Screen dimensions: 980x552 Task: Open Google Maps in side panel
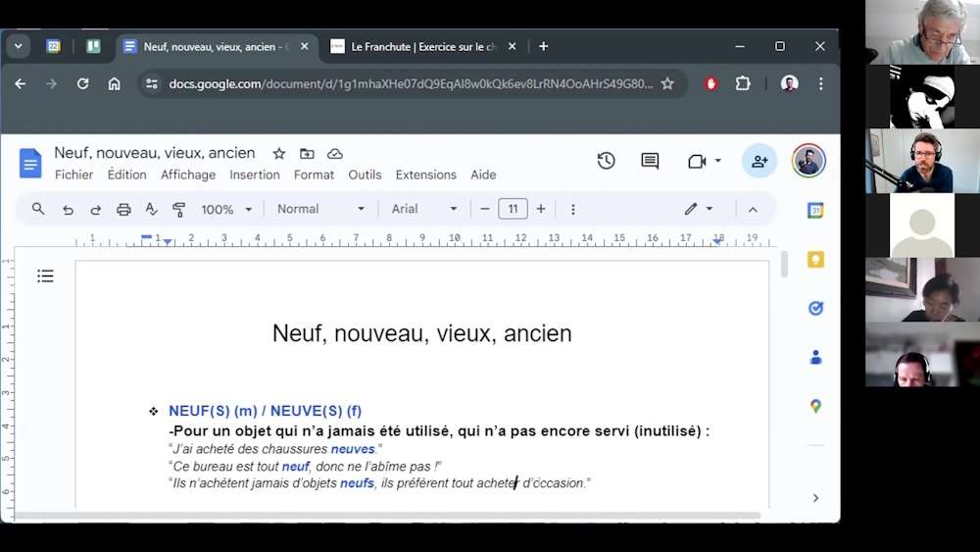click(x=815, y=406)
